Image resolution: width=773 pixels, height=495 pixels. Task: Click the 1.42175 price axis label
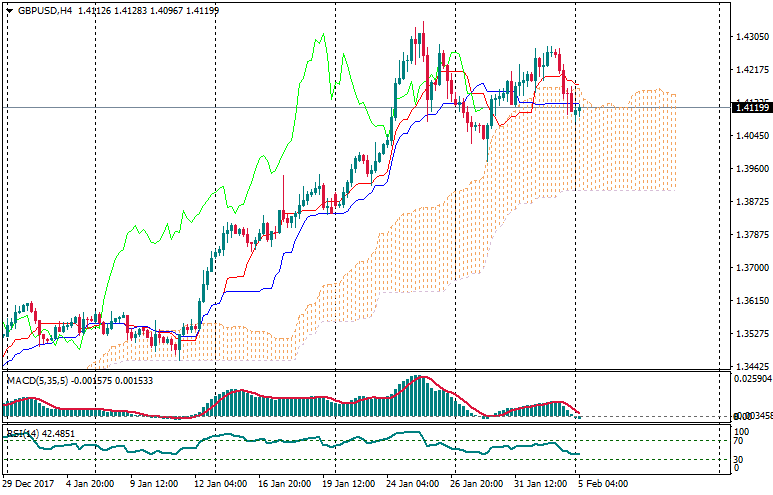pos(750,70)
